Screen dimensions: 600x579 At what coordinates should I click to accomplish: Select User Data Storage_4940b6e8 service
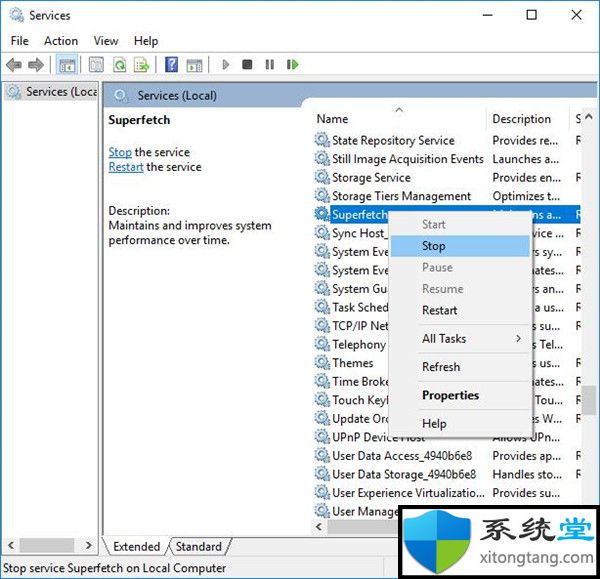coord(447,474)
